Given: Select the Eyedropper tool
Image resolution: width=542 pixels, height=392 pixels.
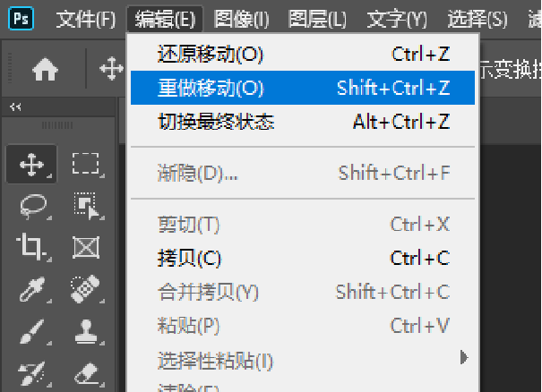Looking at the screenshot, I should [x=32, y=288].
